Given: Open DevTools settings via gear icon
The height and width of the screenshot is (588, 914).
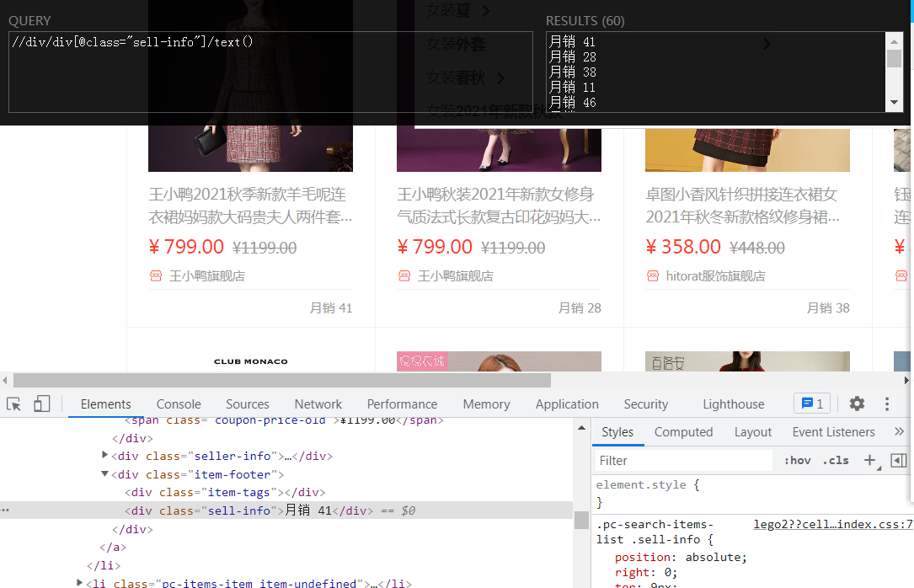Looking at the screenshot, I should [x=857, y=404].
